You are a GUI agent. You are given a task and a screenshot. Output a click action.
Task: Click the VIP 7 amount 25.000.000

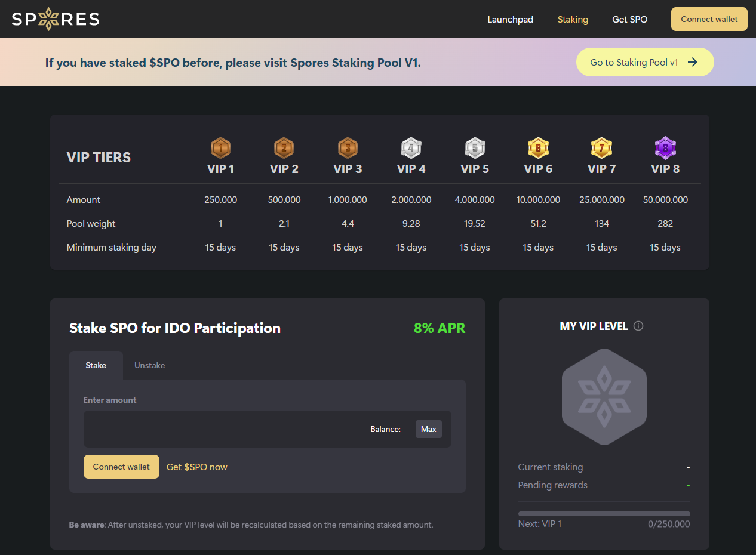coord(601,200)
